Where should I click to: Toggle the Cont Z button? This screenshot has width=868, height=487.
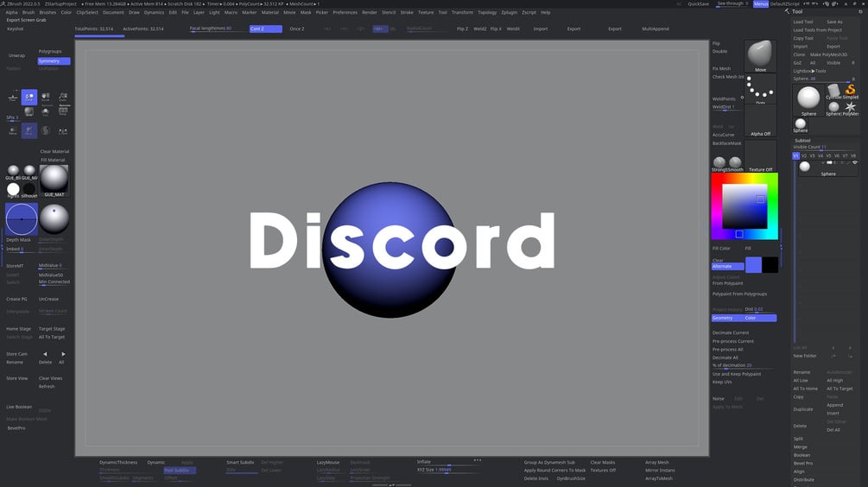click(266, 28)
